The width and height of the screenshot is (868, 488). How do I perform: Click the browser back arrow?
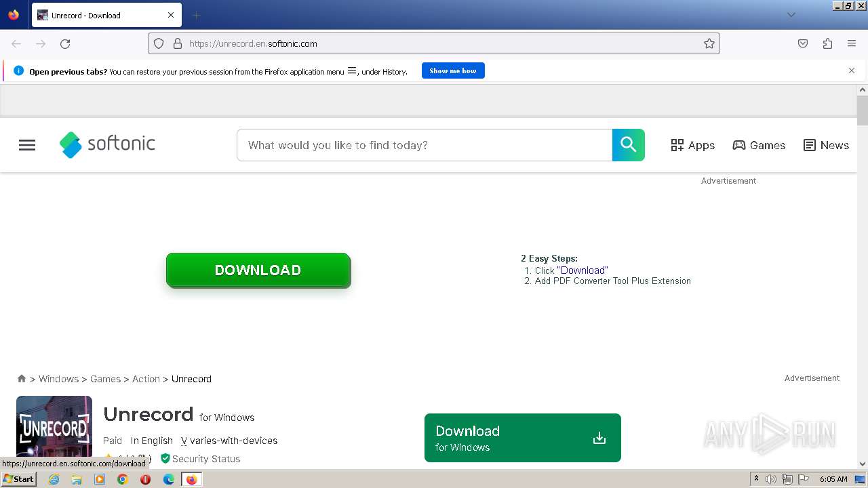[x=16, y=43]
